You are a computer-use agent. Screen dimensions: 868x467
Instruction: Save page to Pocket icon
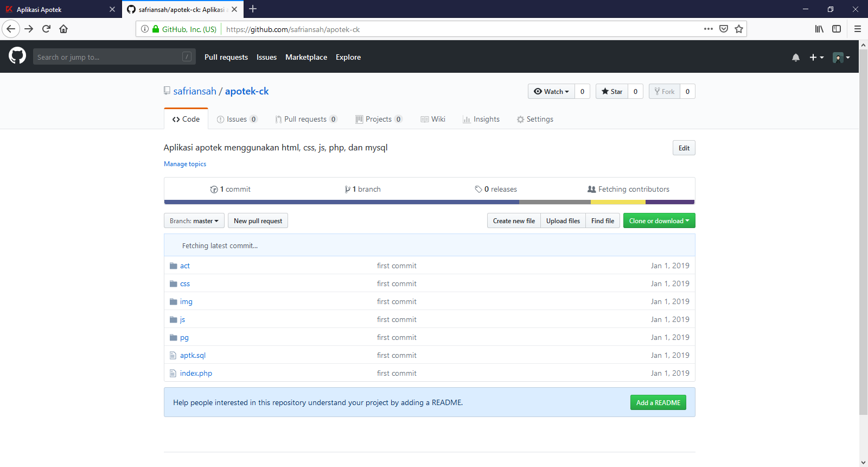pos(724,29)
